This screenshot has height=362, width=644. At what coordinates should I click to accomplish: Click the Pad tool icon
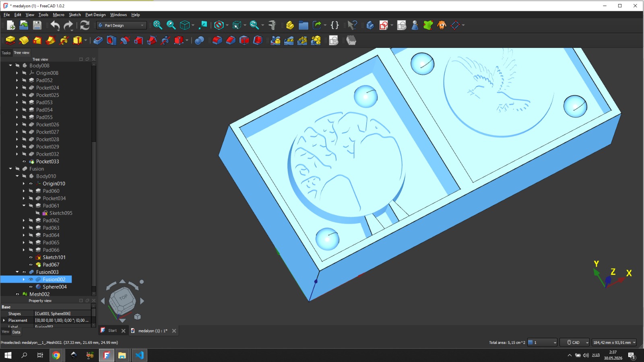pos(10,40)
